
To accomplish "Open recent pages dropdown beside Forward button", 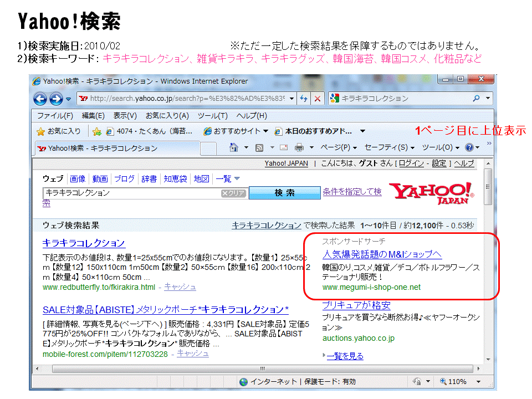I will point(69,99).
